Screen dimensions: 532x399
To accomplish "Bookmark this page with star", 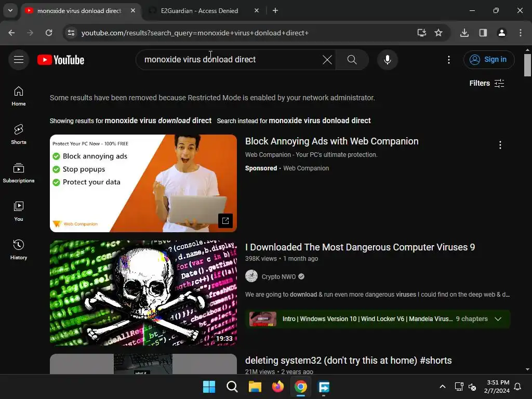I will coord(438,33).
